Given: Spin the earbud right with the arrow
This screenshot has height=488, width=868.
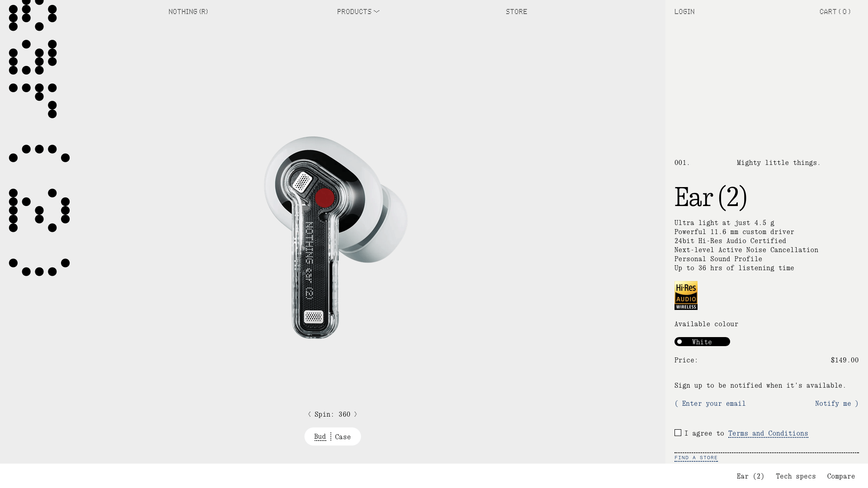Looking at the screenshot, I should click(x=355, y=414).
